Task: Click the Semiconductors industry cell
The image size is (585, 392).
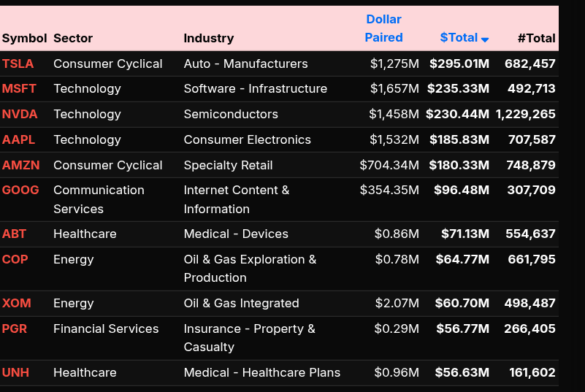Action: [x=231, y=114]
